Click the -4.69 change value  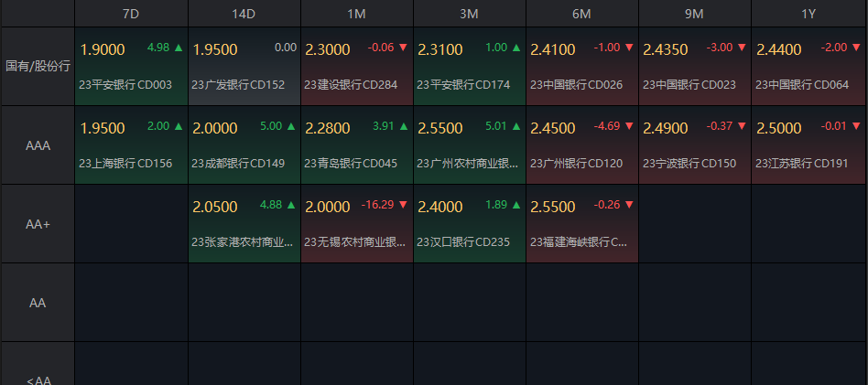(x=607, y=126)
